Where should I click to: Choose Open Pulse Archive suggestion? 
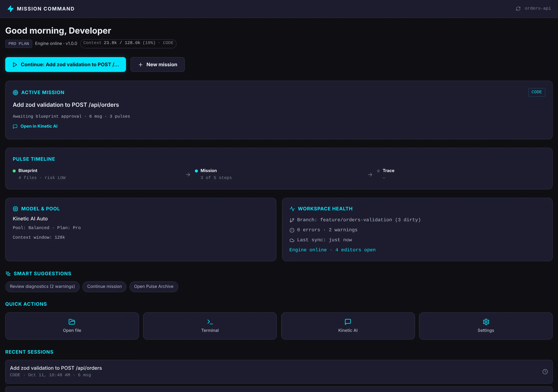[154, 287]
